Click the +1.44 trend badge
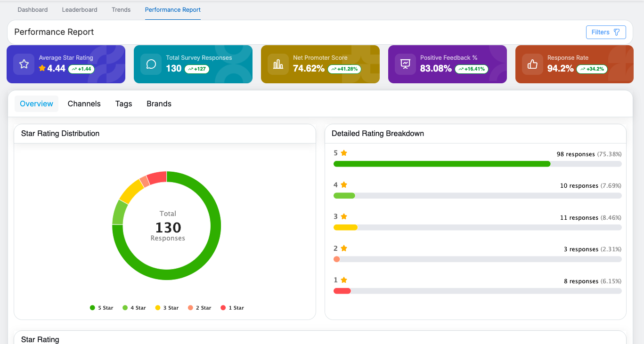The image size is (644, 344). point(82,69)
